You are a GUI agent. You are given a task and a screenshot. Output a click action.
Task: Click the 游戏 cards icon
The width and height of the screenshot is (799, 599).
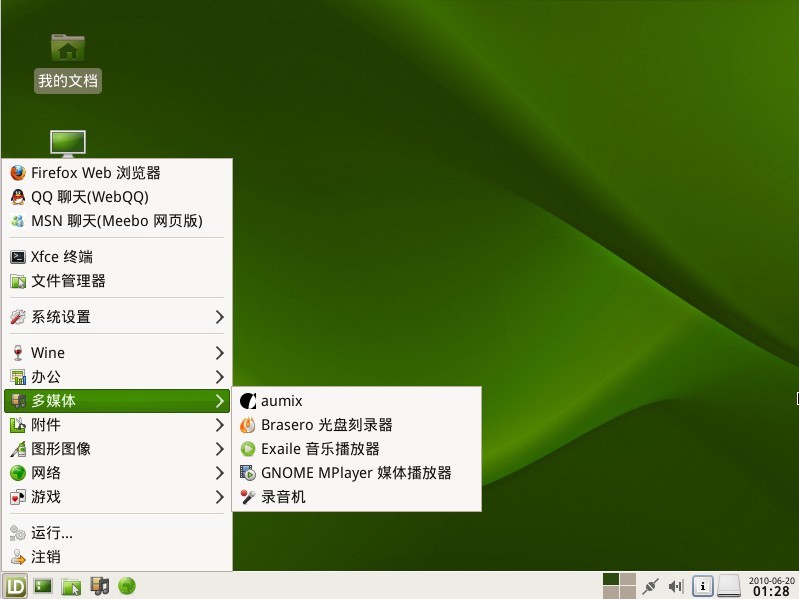click(x=18, y=497)
